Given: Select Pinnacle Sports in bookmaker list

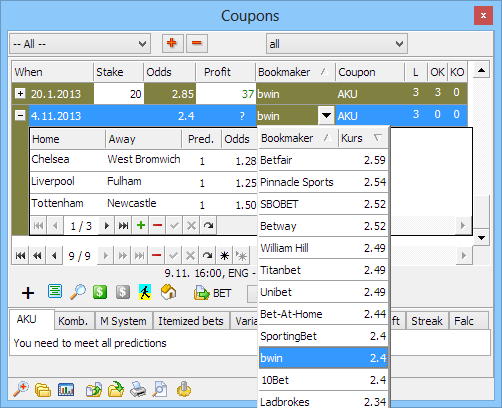Looking at the screenshot, I should [323, 182].
